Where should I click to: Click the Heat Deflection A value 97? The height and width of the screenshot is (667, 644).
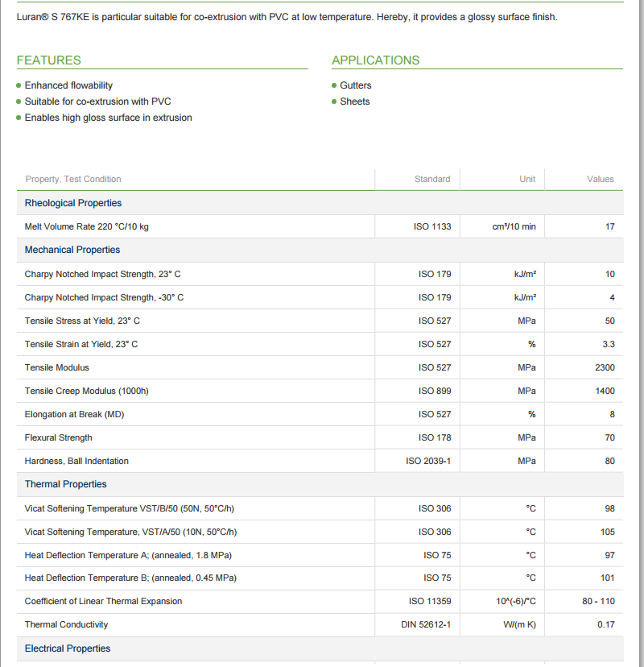point(610,556)
